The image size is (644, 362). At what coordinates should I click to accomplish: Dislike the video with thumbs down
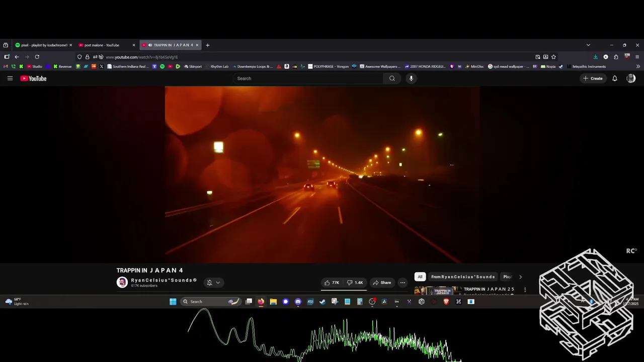click(355, 283)
